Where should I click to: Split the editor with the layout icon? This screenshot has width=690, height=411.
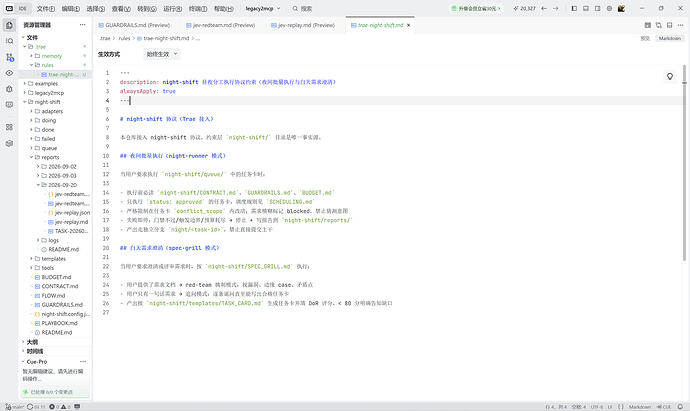669,25
